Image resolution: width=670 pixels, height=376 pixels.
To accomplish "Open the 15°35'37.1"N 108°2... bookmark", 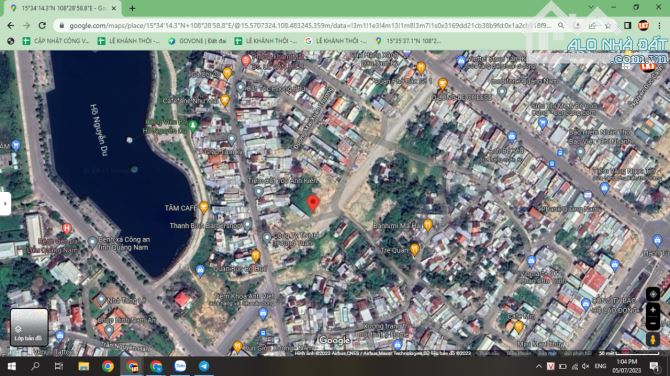I will (x=408, y=41).
